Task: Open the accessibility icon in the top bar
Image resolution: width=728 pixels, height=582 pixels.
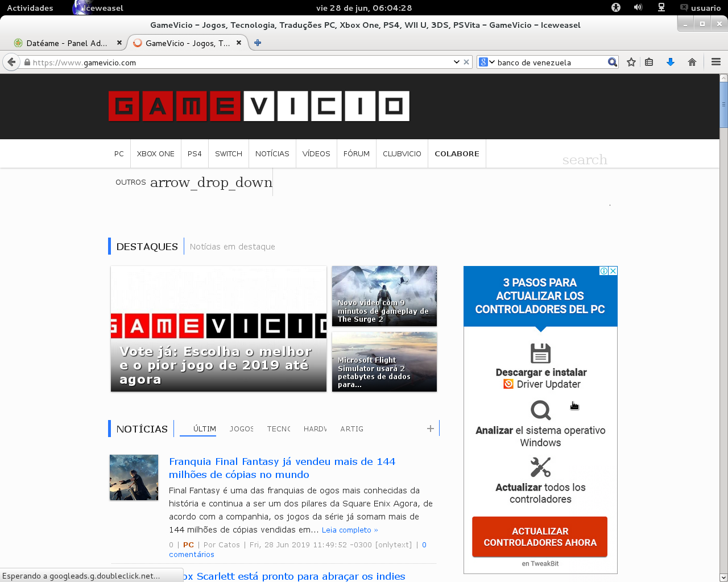Action: 616,7
